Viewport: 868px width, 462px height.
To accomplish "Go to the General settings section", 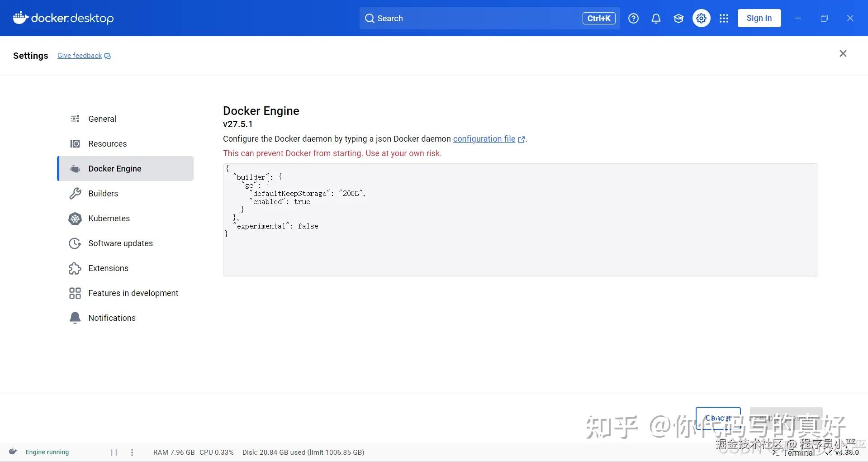I will point(125,119).
